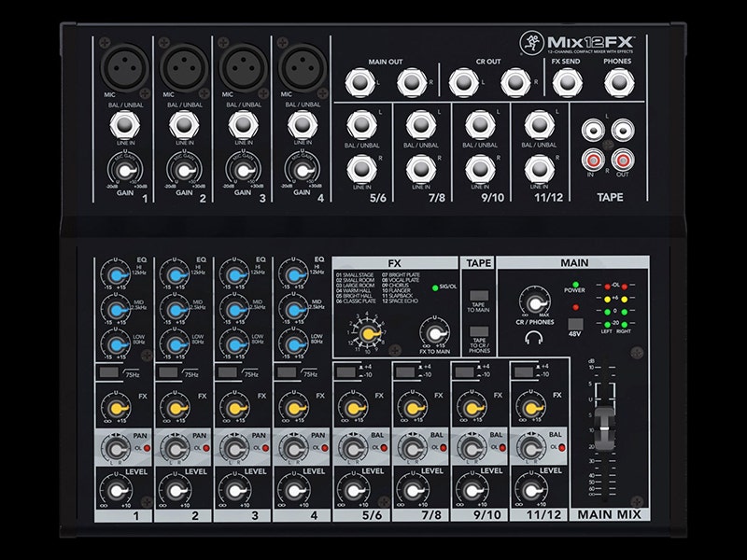Click channel 4 GAIN knob
Screen dimensions: 747x560
(302, 171)
